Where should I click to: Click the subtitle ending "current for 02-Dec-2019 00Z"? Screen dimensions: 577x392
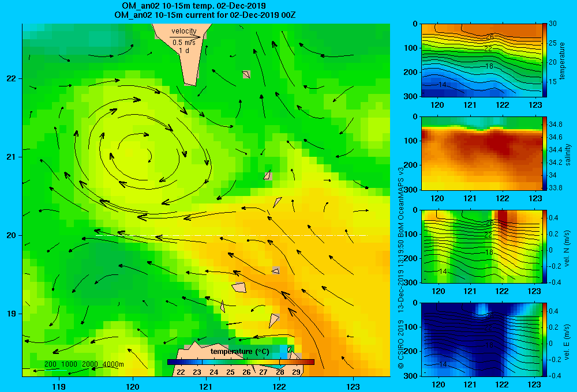[x=205, y=15]
